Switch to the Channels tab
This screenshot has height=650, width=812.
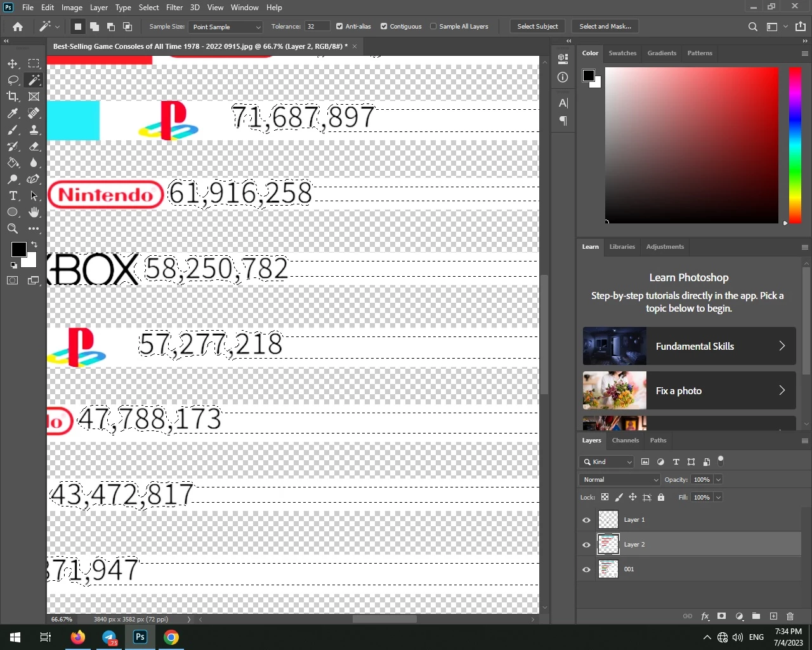[625, 441]
